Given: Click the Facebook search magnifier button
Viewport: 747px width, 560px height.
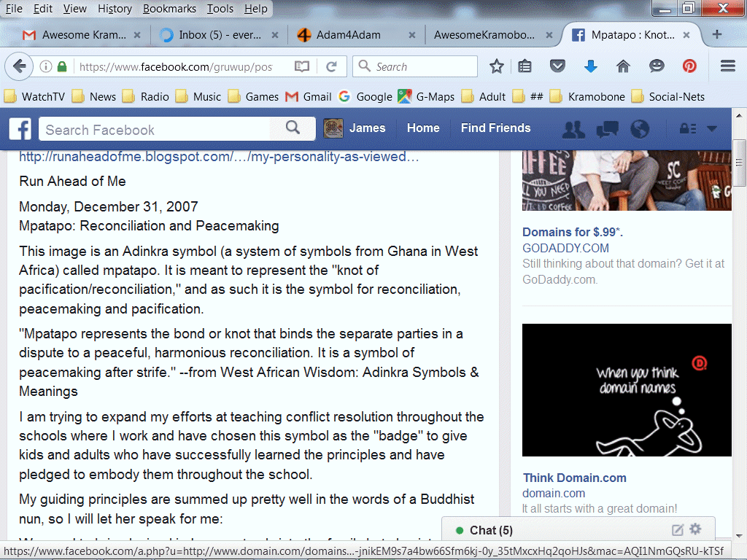Looking at the screenshot, I should point(293,128).
